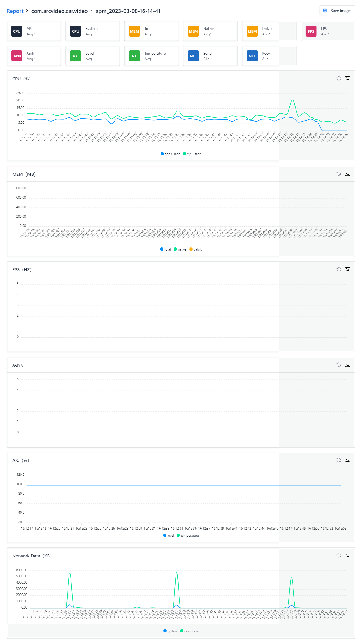Image resolution: width=362 pixels, height=644 pixels.
Task: Click the Save image button
Action: click(337, 11)
